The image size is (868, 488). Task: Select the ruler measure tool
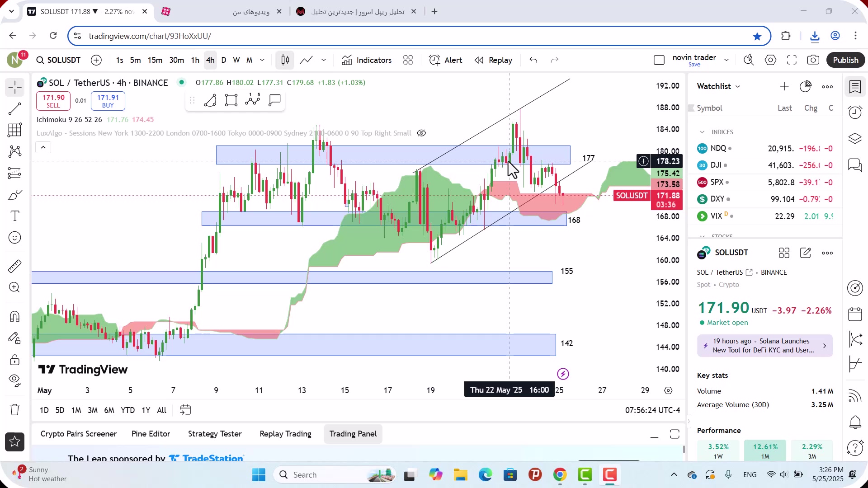(x=15, y=266)
